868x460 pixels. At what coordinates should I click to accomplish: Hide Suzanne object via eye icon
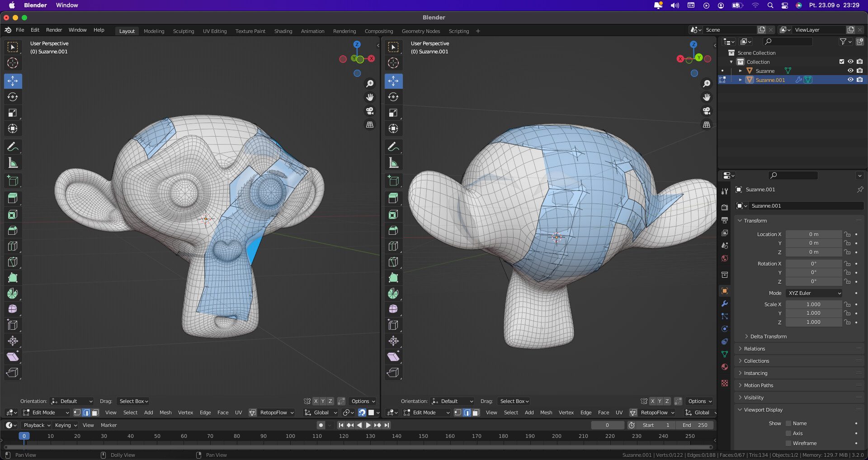(x=850, y=71)
